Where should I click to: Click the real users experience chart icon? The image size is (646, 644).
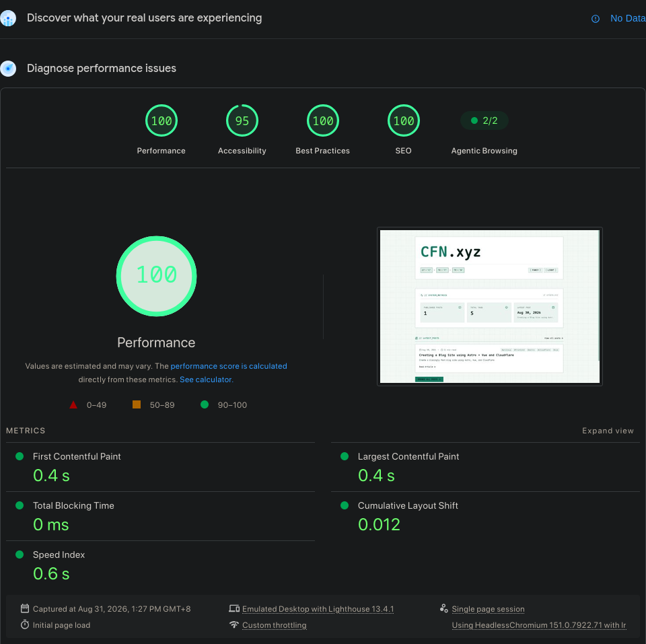8,19
